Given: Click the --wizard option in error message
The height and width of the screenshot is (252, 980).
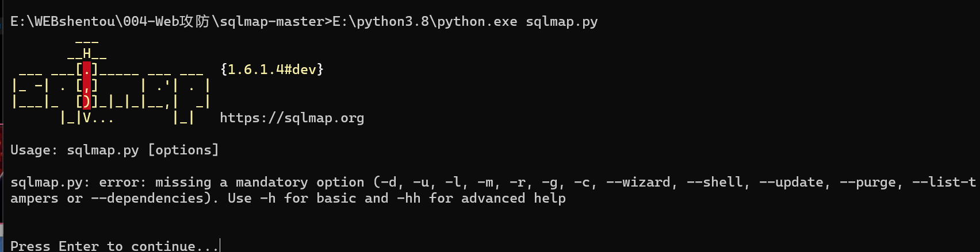Looking at the screenshot, I should click(x=638, y=183).
